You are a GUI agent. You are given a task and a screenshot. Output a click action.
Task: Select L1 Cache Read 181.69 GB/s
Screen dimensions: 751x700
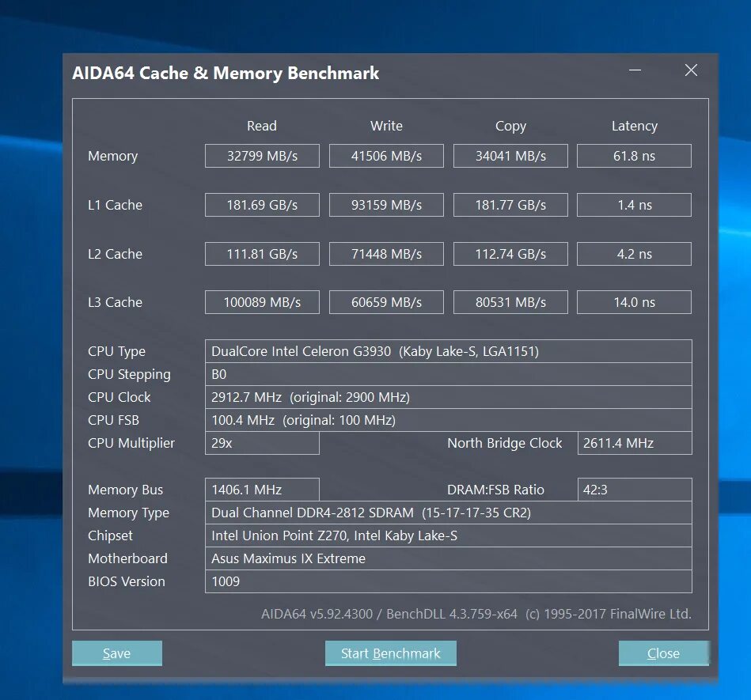(x=262, y=205)
